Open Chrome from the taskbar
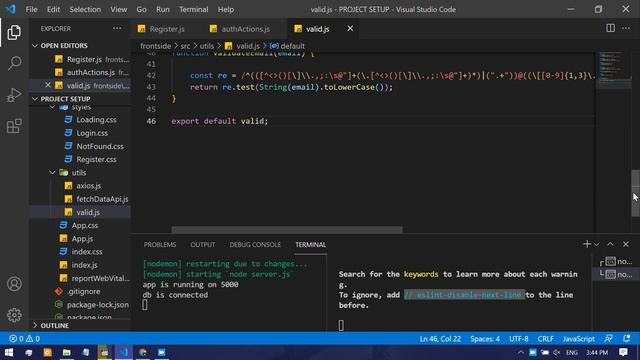 pyautogui.click(x=143, y=352)
